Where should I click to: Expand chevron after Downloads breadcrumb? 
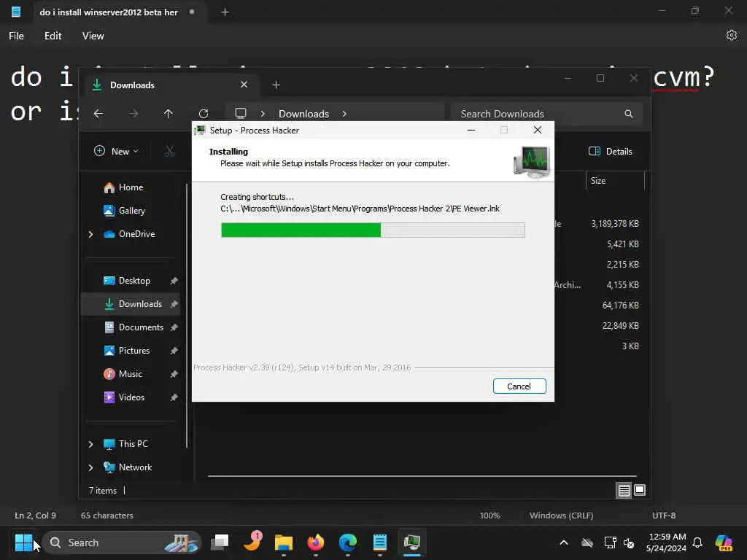[344, 114]
